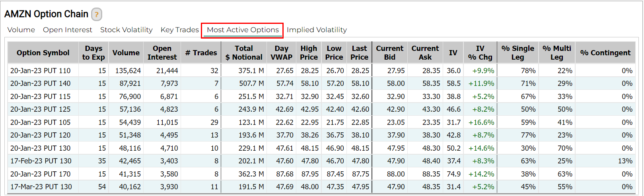Screen dimensions: 644x196
Task: Sort by Day VWAP column header
Action: coord(281,52)
